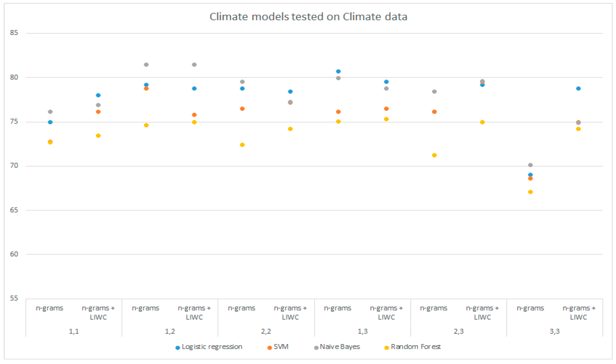Click the 2,2 category group label

click(266, 332)
